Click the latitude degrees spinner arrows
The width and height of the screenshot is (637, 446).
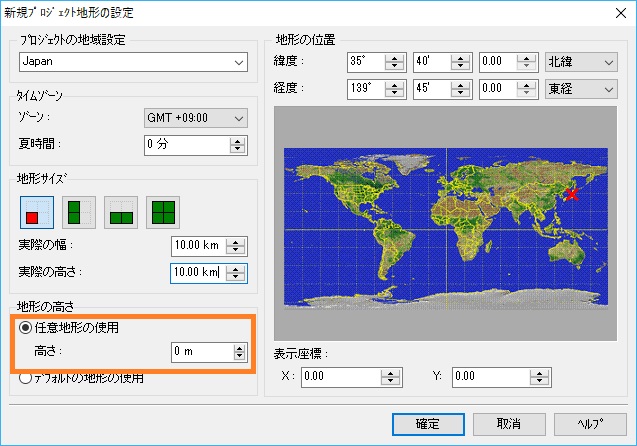395,62
